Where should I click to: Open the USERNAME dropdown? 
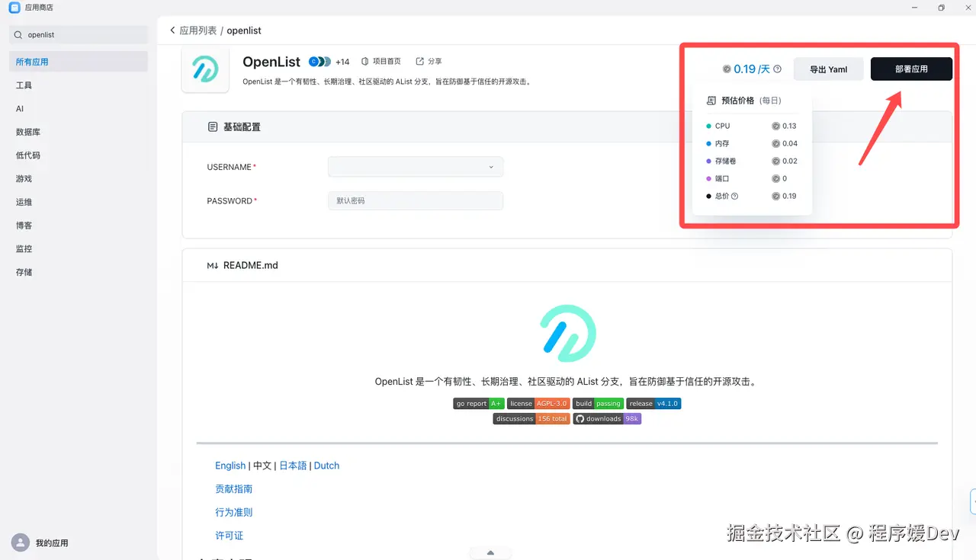point(416,167)
